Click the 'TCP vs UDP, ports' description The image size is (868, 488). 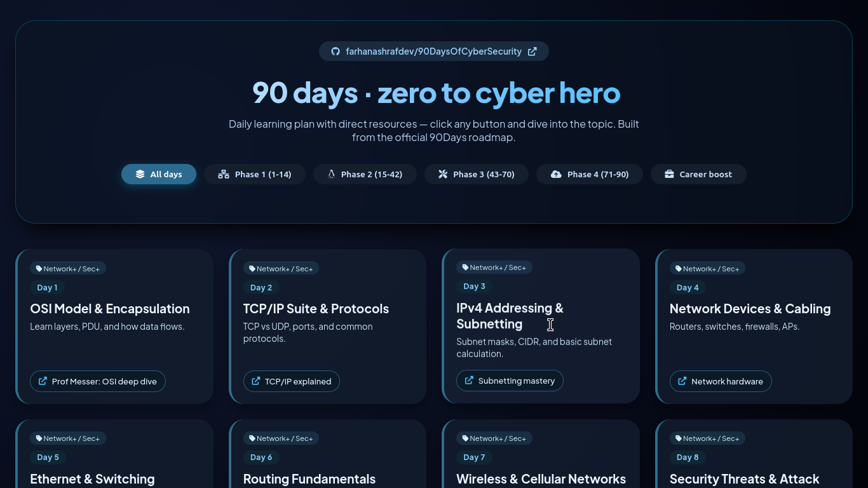tap(308, 332)
